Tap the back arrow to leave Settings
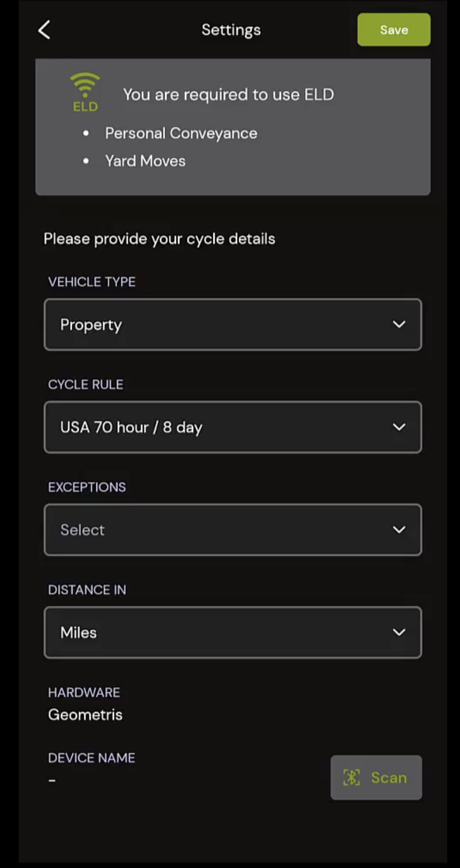The width and height of the screenshot is (460, 868). coord(44,29)
